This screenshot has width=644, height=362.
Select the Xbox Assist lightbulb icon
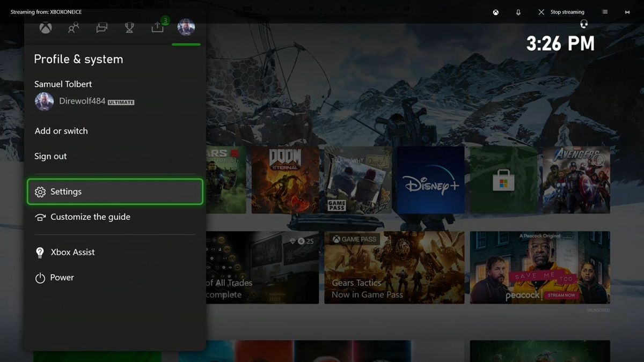pyautogui.click(x=39, y=252)
